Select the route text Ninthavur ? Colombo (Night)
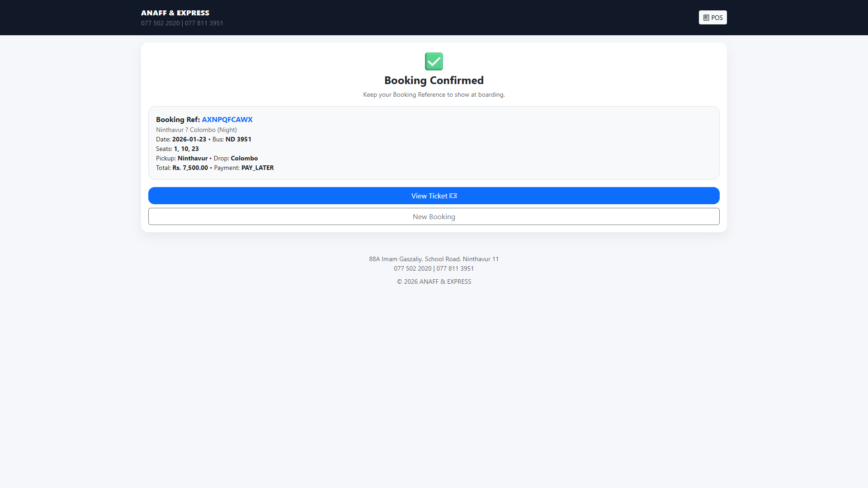Viewport: 868px width, 488px height. pyautogui.click(x=196, y=130)
